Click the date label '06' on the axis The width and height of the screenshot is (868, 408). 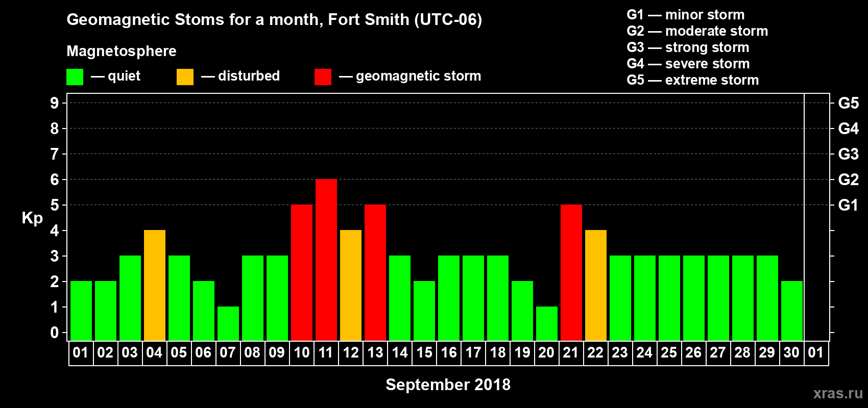tap(203, 352)
